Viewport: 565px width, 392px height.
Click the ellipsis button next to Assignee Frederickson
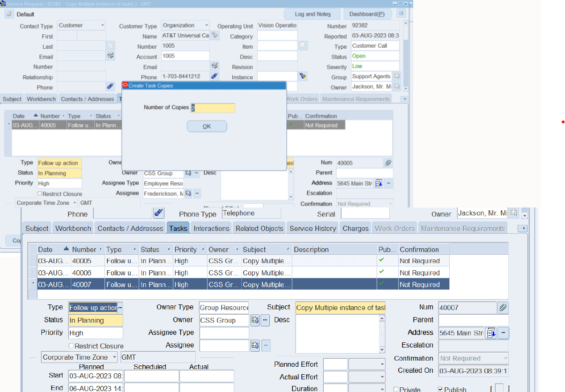tap(197, 193)
